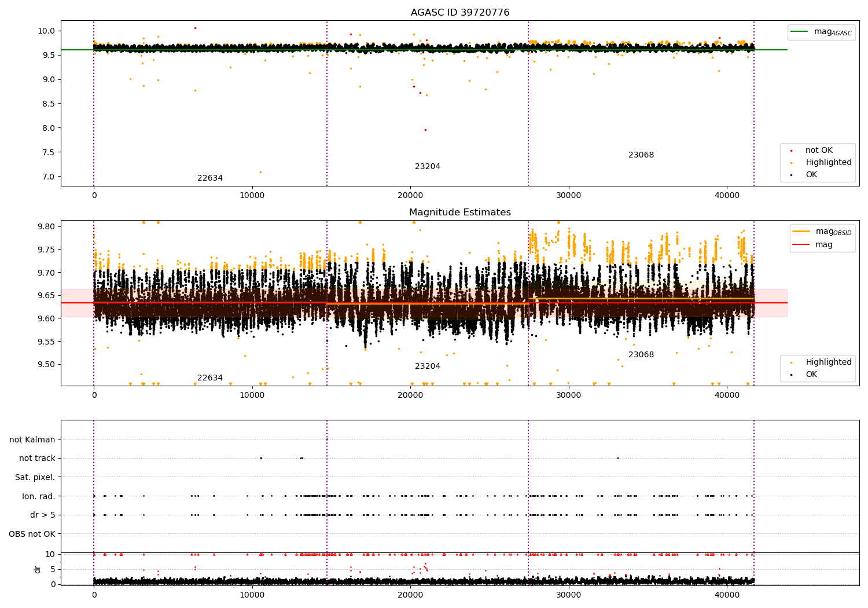Click the "not Kalman" row label
868x608 pixels.
[32, 440]
